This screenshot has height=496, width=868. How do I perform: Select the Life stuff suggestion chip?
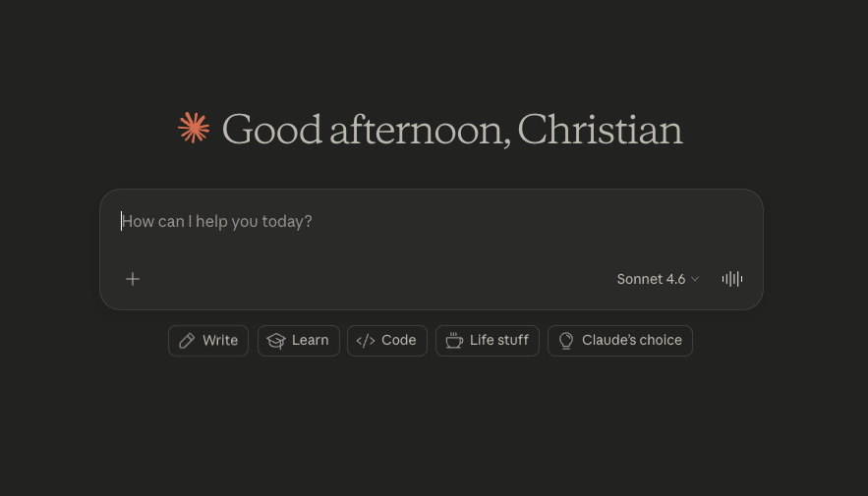[x=488, y=341]
